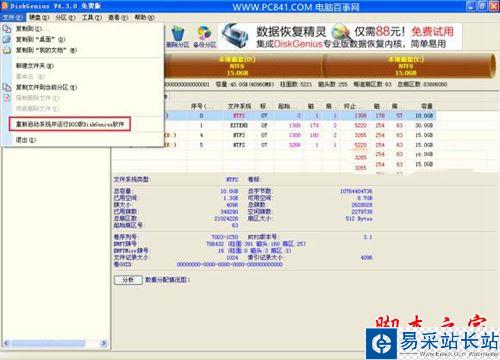Click the 分析 button
Screen dimensions: 500x360
[128, 280]
